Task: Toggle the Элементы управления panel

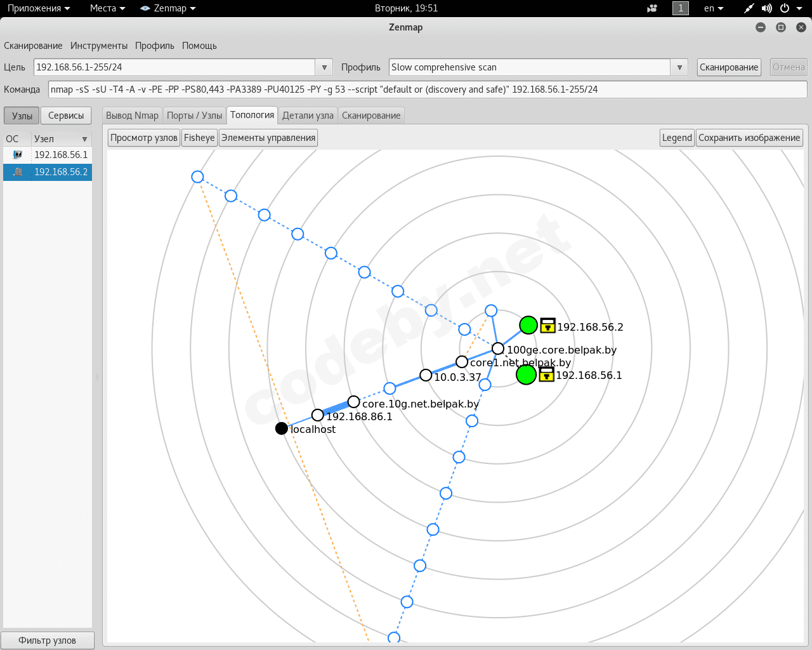Action: pos(268,138)
